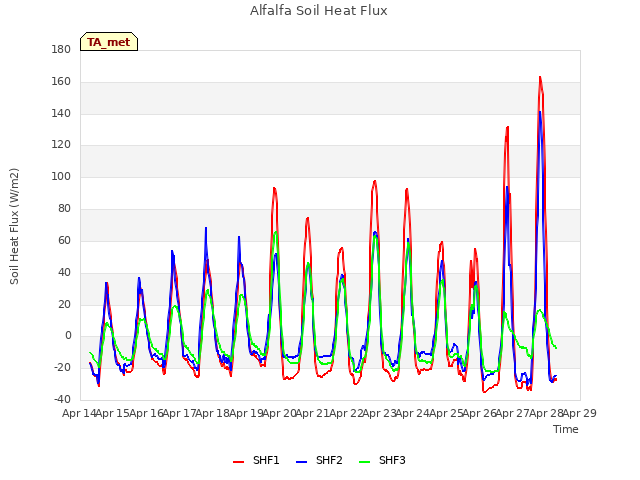Click the y-axis label 140

tap(61, 113)
